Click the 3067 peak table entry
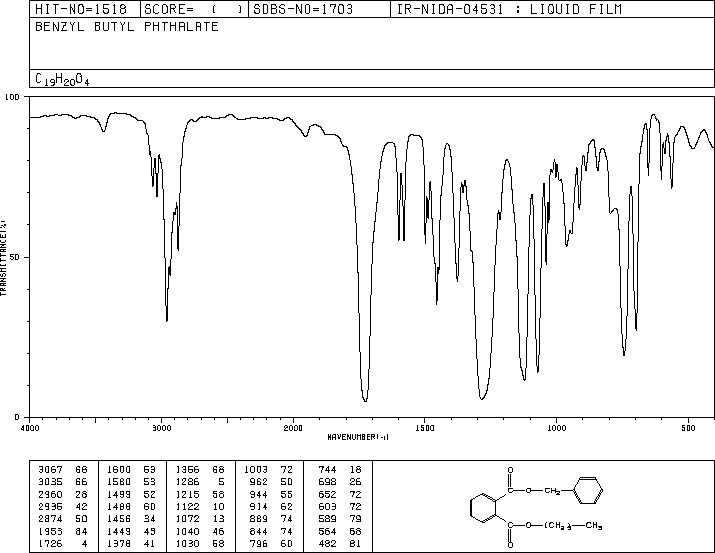This screenshot has height=553, width=715. click(x=63, y=469)
